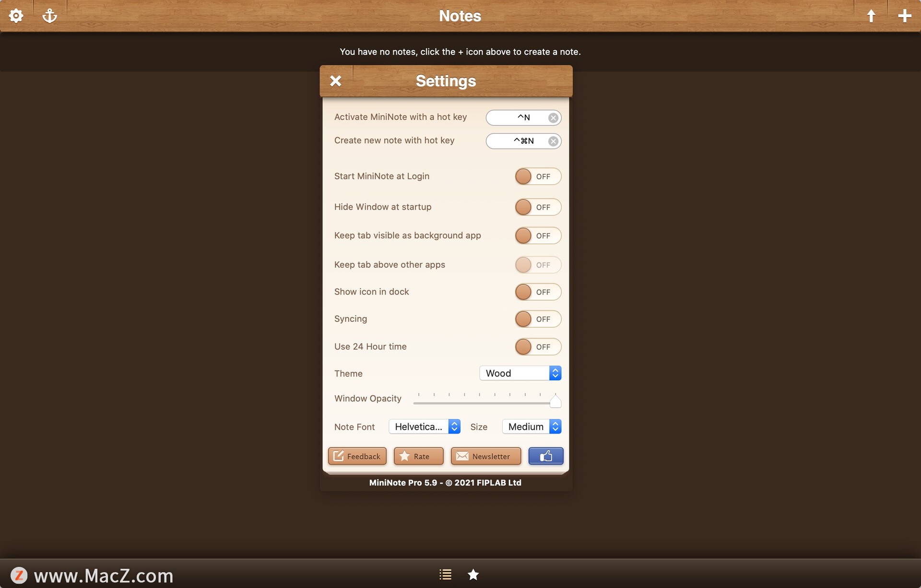Click the Newsletter button
The image size is (921, 588).
pyautogui.click(x=485, y=456)
